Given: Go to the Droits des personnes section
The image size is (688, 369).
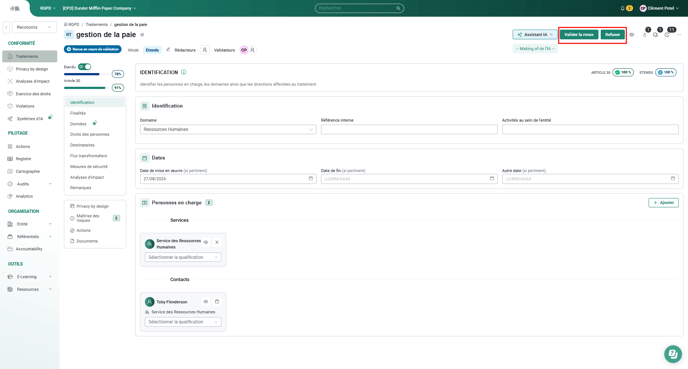Looking at the screenshot, I should pyautogui.click(x=90, y=135).
